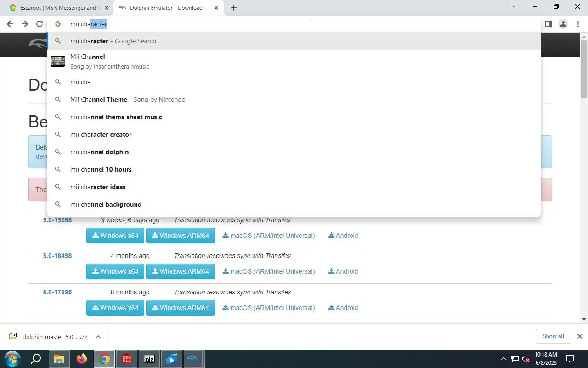Choose 'mii channel background' suggestion
This screenshot has width=588, height=368.
tap(294, 204)
